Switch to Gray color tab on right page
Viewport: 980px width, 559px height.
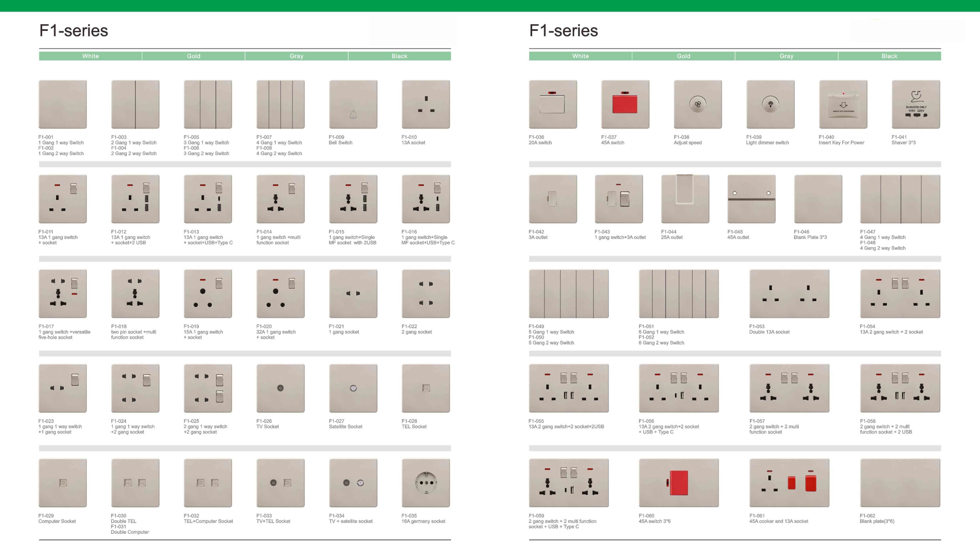[787, 56]
